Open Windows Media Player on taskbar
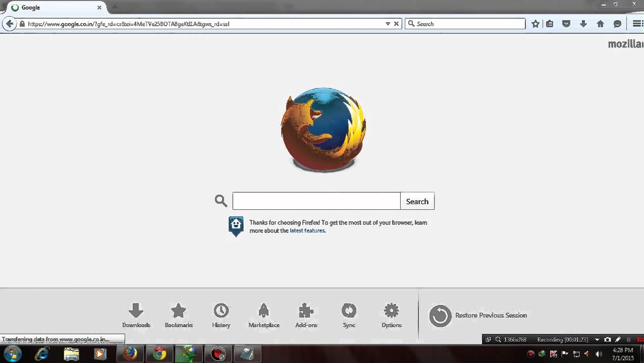The image size is (644, 363). [100, 354]
